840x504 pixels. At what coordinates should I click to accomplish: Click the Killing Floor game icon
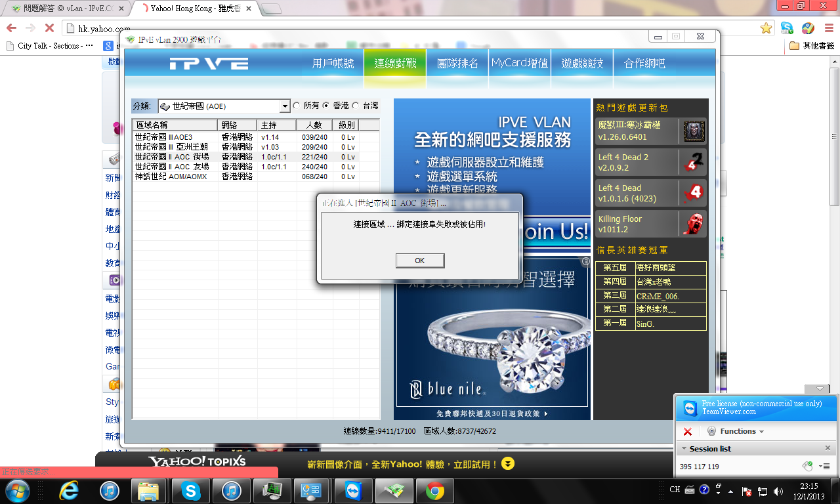[694, 224]
